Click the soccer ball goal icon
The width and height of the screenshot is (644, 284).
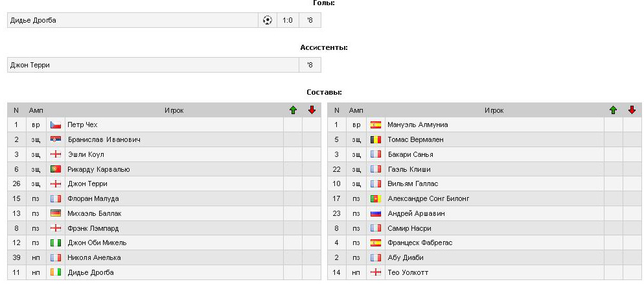point(268,20)
